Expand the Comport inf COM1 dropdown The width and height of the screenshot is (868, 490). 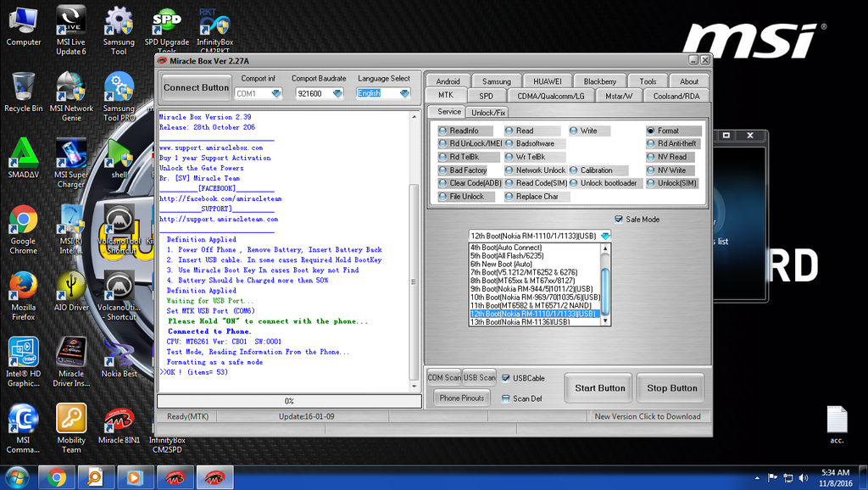[274, 93]
